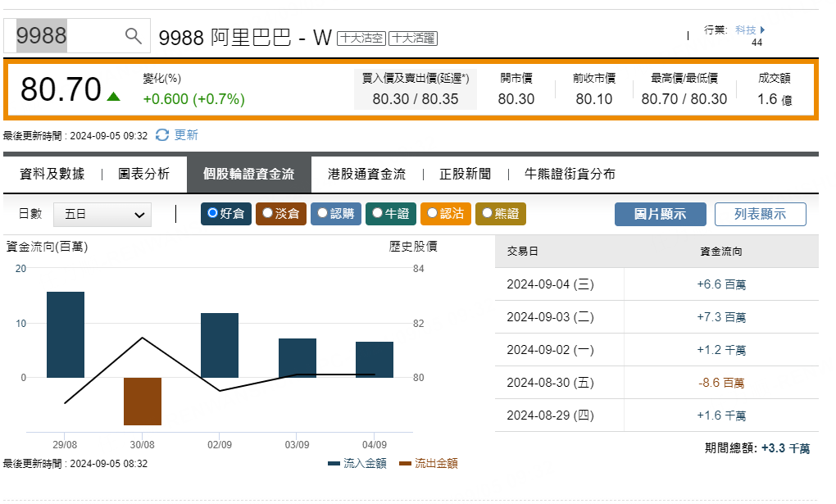Expand the 日數 五日 dropdown
Screen dimensions: 836x504
[x=102, y=215]
